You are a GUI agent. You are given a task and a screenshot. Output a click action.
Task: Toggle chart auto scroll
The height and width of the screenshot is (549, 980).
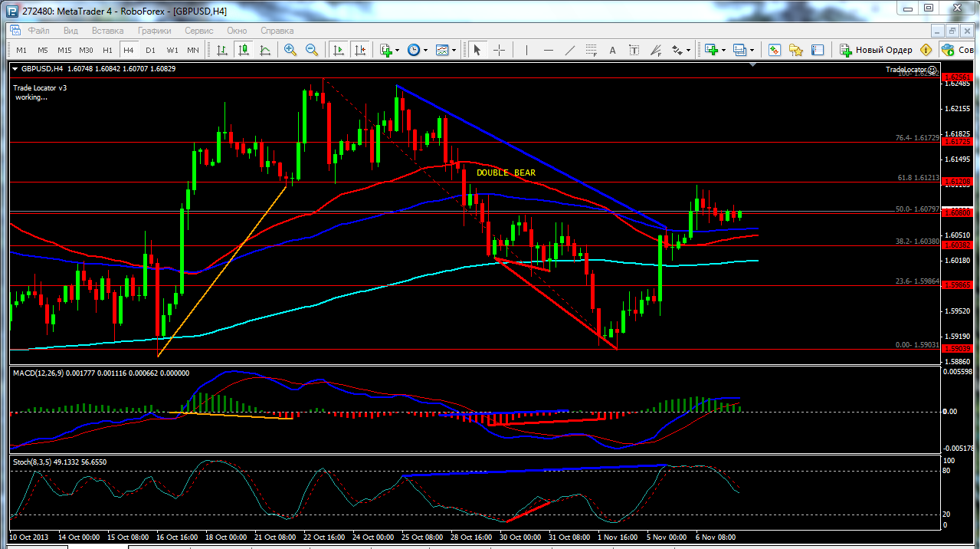tap(338, 50)
